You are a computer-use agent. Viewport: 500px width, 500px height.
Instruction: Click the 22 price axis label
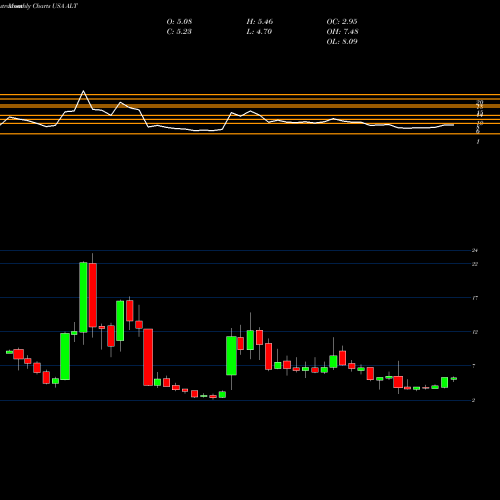click(475, 264)
